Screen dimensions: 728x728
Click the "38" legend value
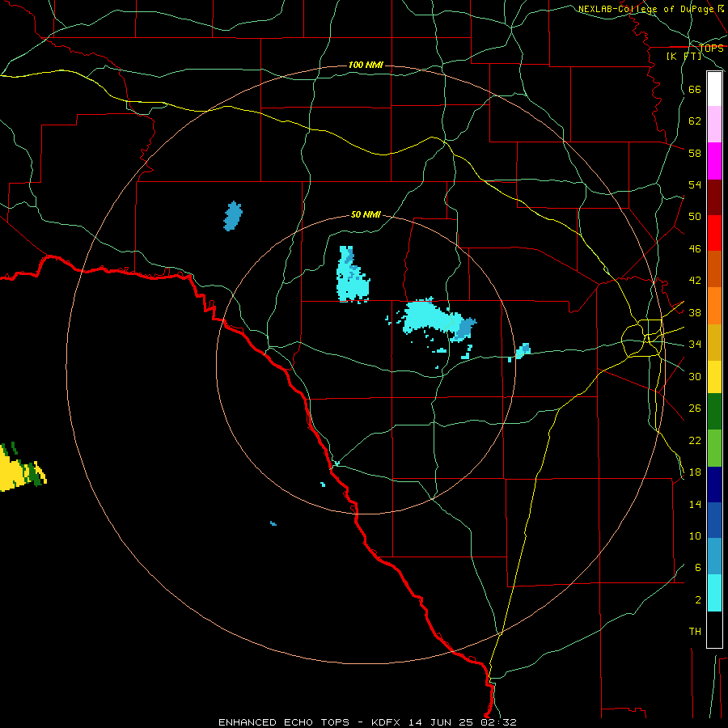click(695, 312)
